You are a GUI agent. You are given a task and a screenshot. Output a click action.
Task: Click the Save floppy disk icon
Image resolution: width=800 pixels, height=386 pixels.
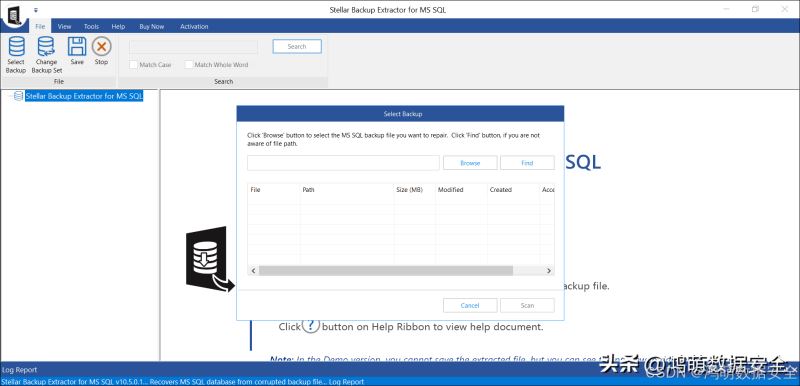(77, 46)
